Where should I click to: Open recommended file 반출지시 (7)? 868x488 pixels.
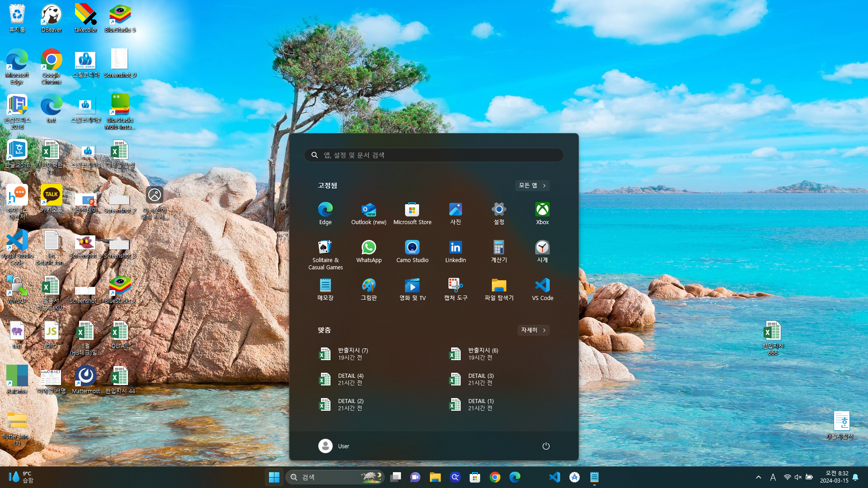[x=376, y=354]
